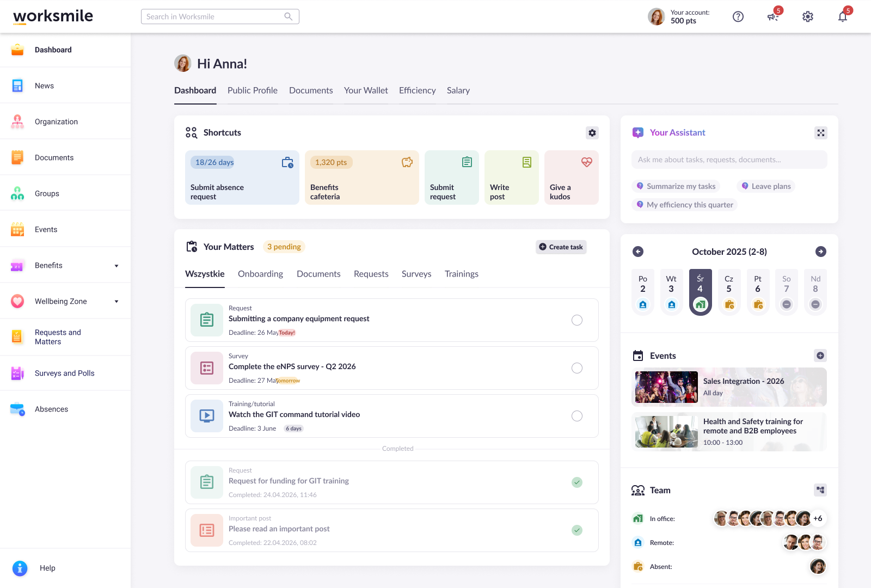Image resolution: width=871 pixels, height=588 pixels.
Task: Click the user avatar in top header
Action: (x=657, y=16)
